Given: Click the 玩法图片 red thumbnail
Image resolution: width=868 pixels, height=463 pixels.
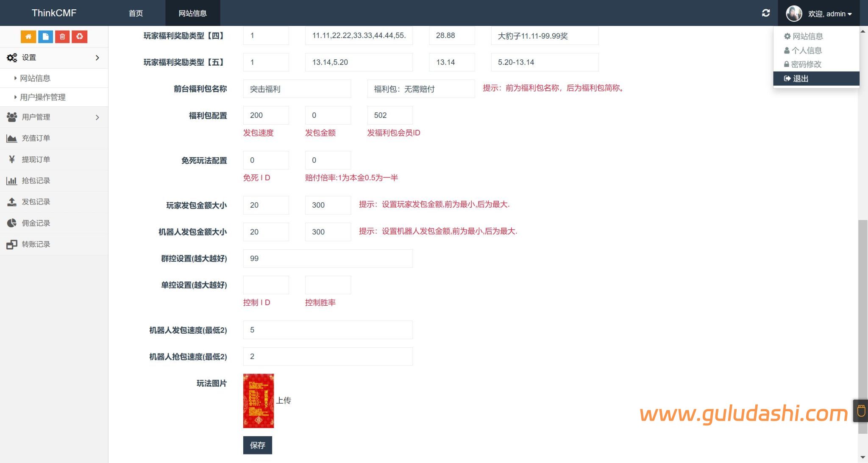Looking at the screenshot, I should 259,401.
